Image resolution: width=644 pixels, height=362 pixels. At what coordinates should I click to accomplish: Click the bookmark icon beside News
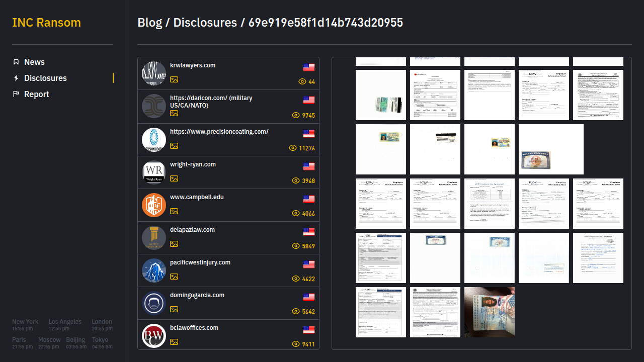point(16,62)
